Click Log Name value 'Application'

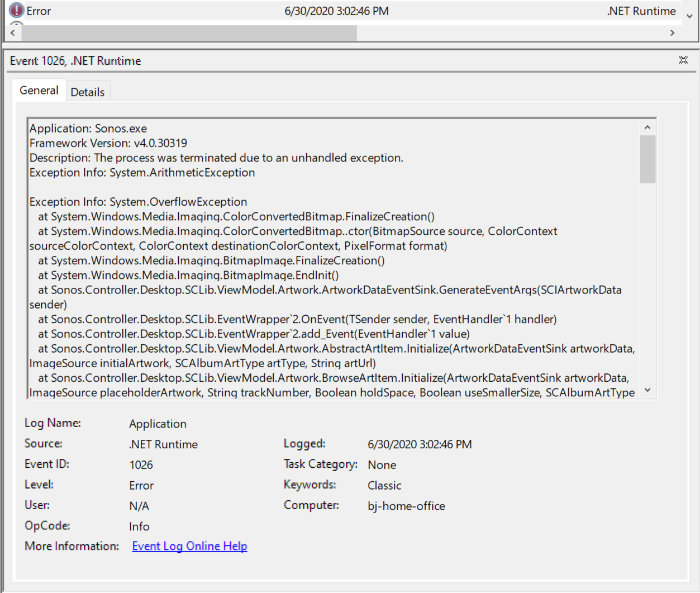point(158,424)
